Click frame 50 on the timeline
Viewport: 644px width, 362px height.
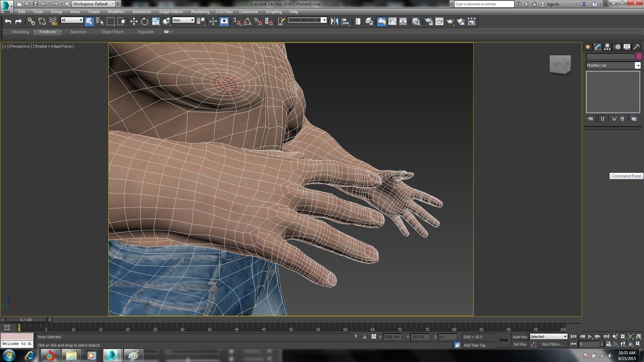pos(291,329)
